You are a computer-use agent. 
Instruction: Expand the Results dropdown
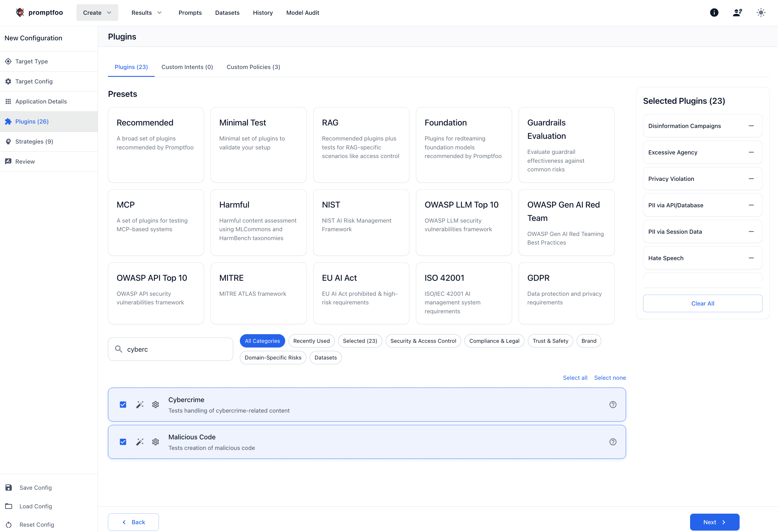tap(147, 13)
